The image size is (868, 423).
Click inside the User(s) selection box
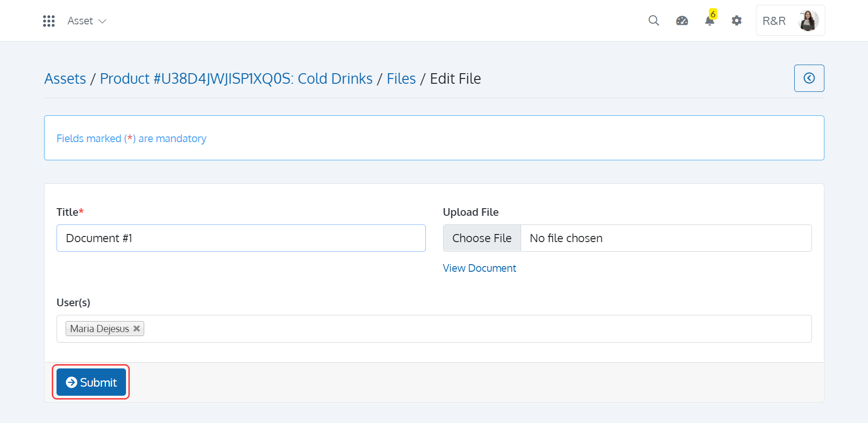[x=434, y=329]
